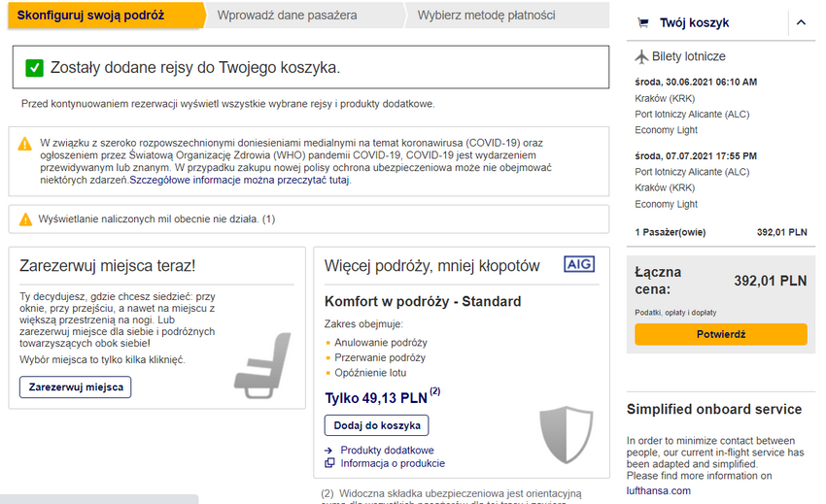Open the Szczegółowe informacje COVID link
Image resolution: width=826 pixels, height=504 pixels.
coord(239,180)
